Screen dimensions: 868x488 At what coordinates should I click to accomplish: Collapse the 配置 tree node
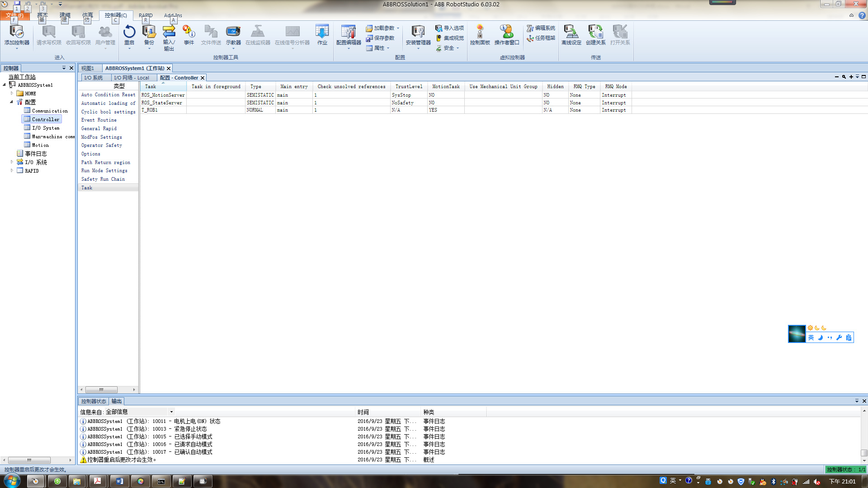coord(12,102)
